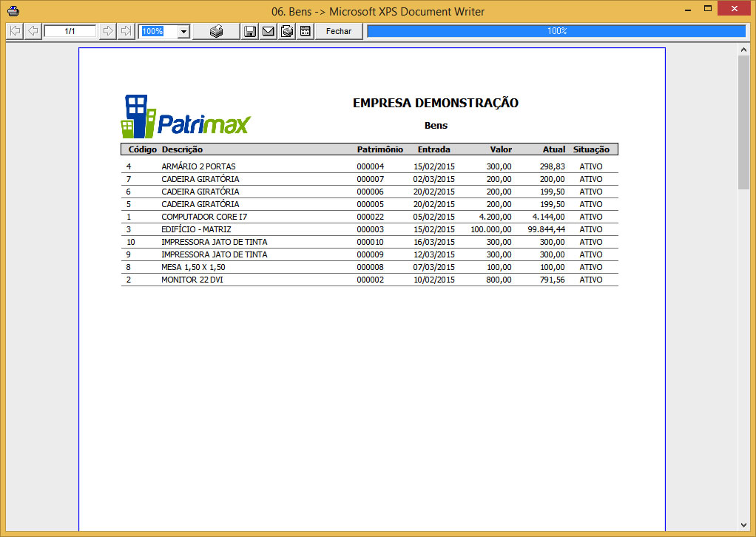The image size is (756, 537).
Task: Click entry date 16/03/2015
Action: pyautogui.click(x=434, y=242)
